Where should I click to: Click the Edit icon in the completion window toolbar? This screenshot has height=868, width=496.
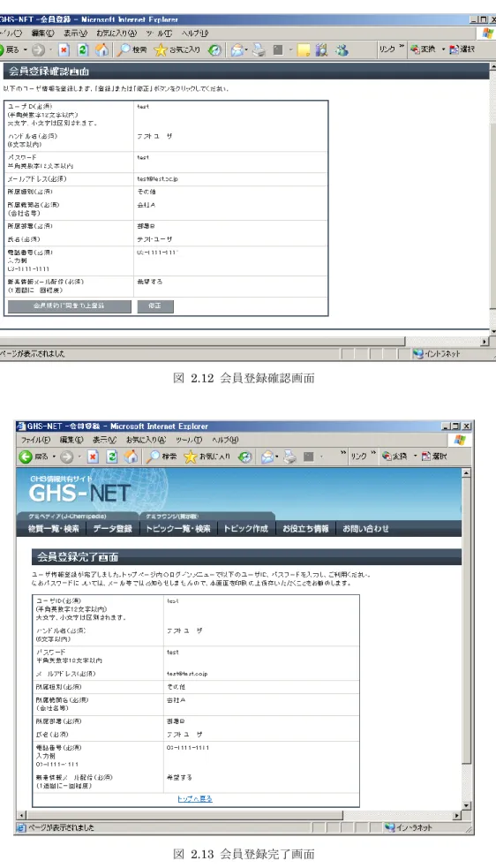(x=309, y=457)
